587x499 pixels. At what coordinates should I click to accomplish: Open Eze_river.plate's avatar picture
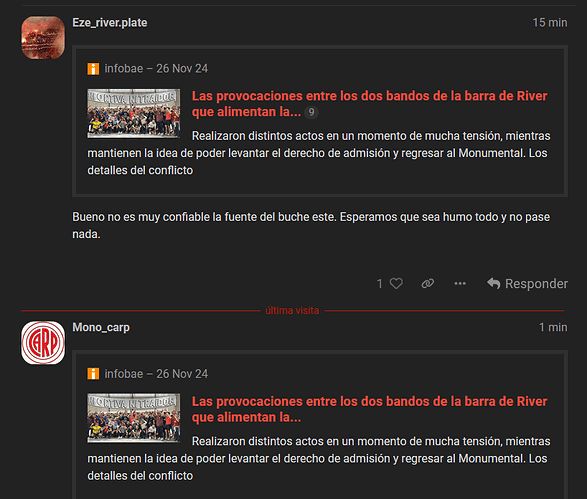(x=43, y=37)
